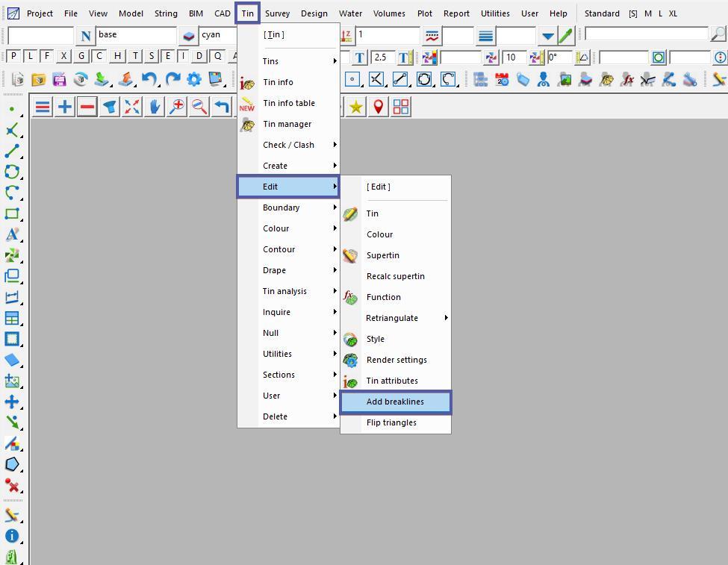Expand the Drape submenu
This screenshot has width=728, height=565.
288,270
